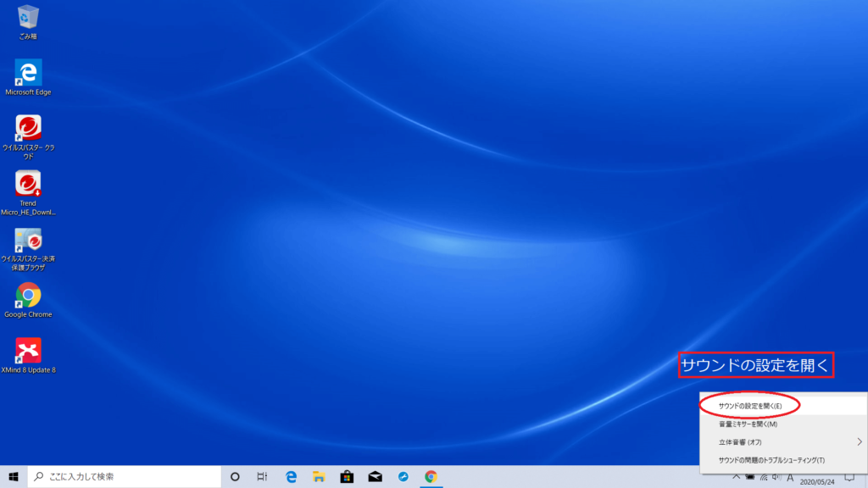This screenshot has height=488, width=868.
Task: Show hidden tray icons chevron
Action: pyautogui.click(x=737, y=477)
